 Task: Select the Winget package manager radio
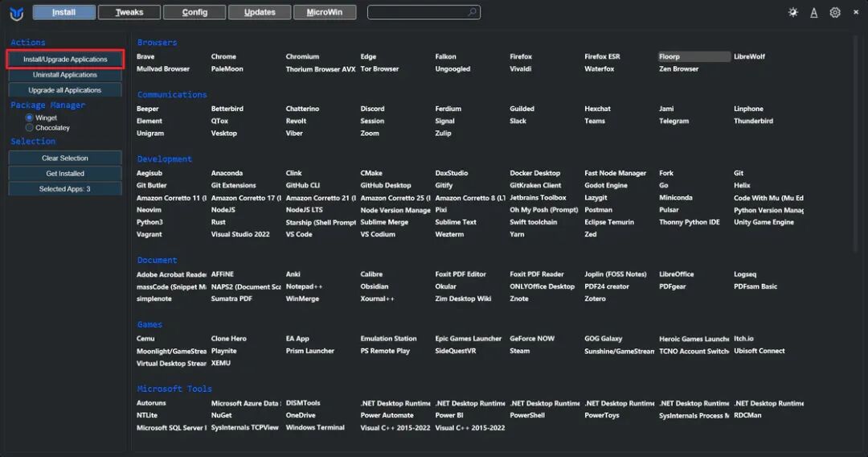pos(30,117)
